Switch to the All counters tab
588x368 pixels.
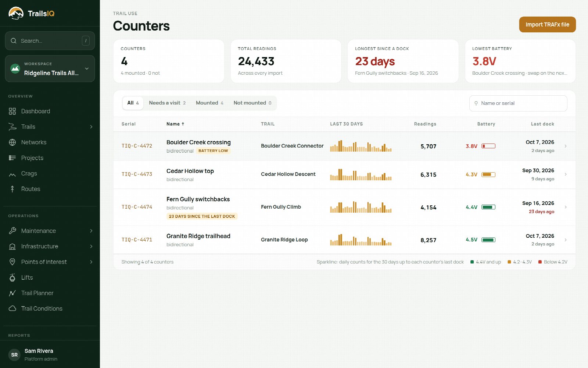133,103
